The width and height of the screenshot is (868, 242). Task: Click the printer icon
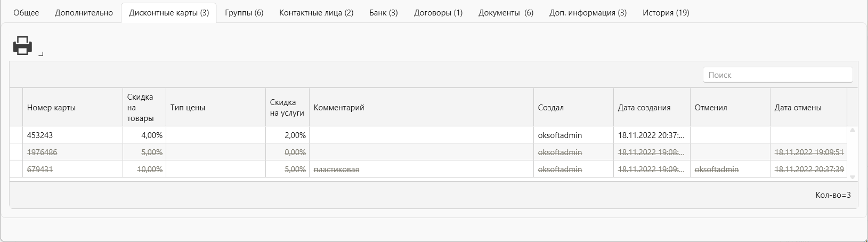(x=23, y=46)
